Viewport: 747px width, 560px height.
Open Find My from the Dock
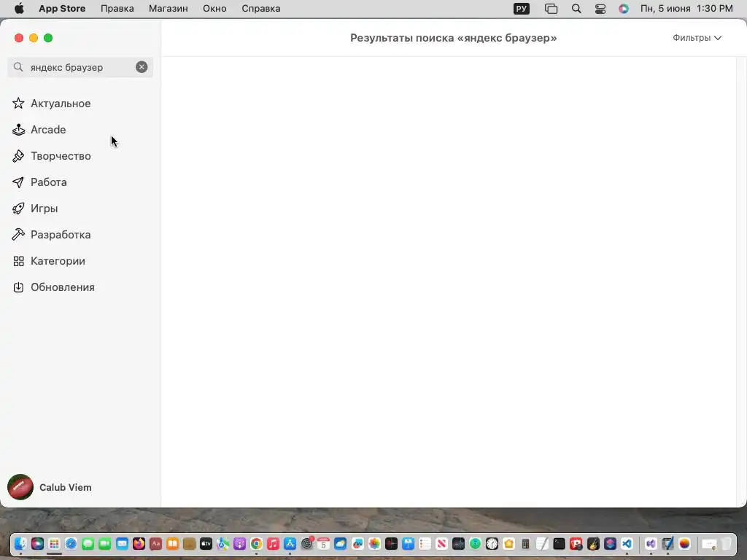pyautogui.click(x=476, y=544)
